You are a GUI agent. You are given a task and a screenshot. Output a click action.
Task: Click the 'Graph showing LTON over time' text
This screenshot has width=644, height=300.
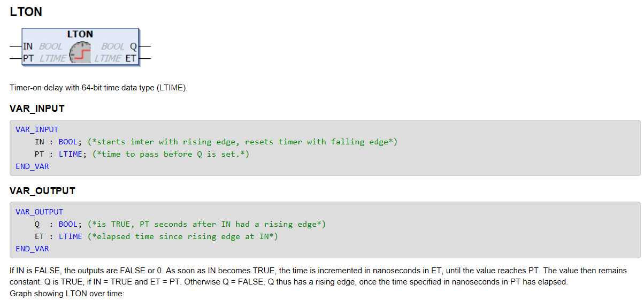pos(67,294)
